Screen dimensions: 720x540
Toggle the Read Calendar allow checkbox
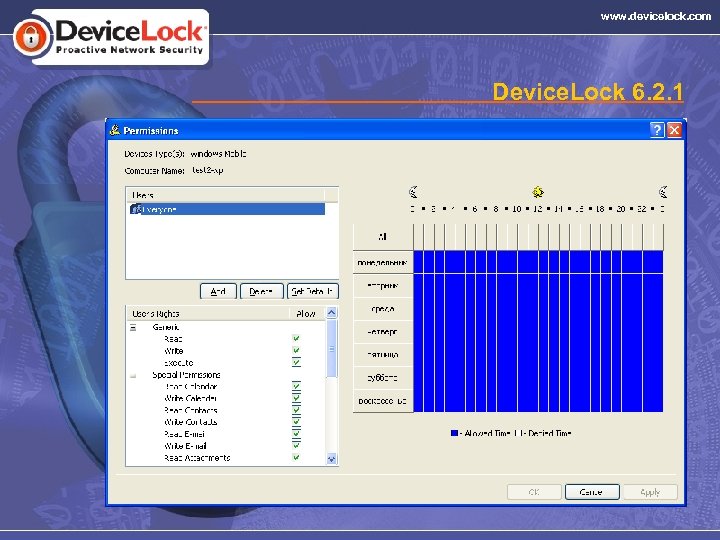click(296, 386)
